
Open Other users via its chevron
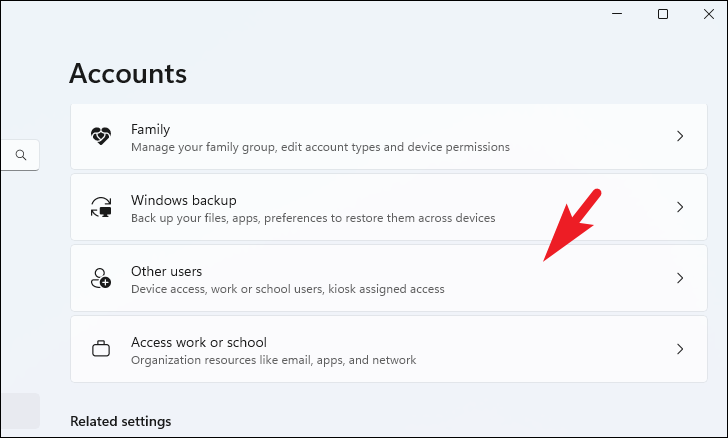[680, 278]
